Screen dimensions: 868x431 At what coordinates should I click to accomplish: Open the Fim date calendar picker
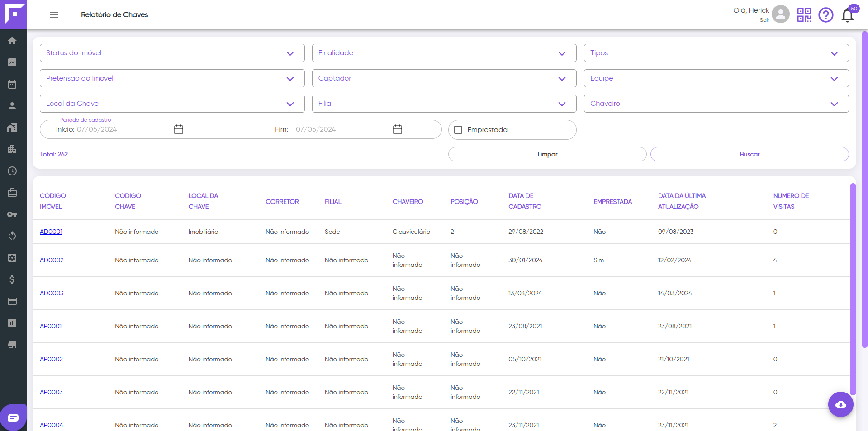(x=398, y=129)
